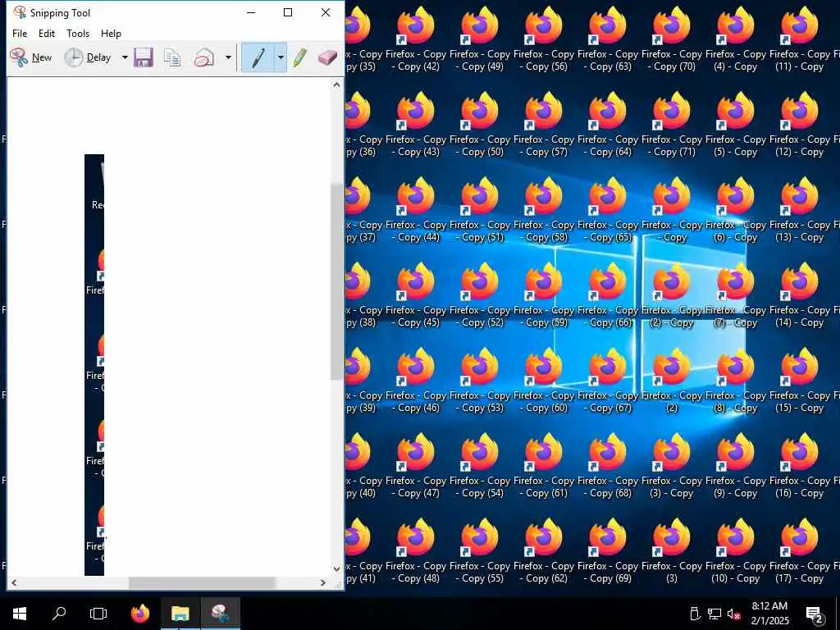Click the horizontal scrollbar left arrow
Image resolution: width=840 pixels, height=630 pixels.
(x=14, y=582)
